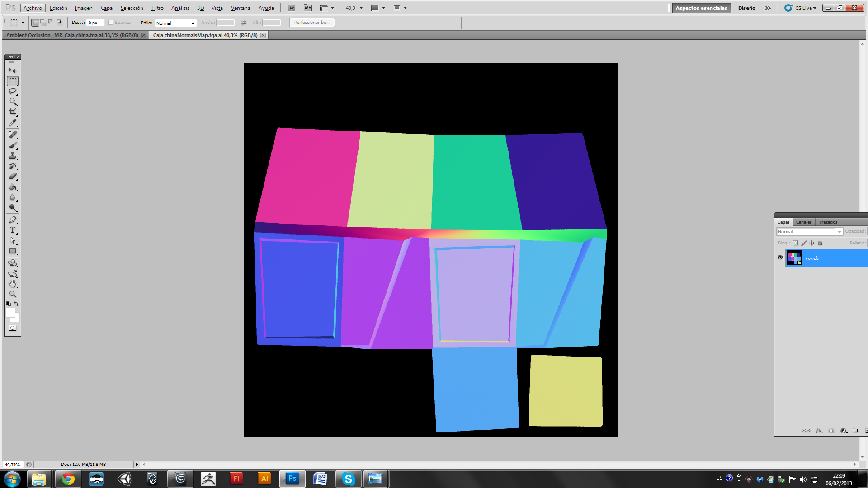This screenshot has width=868, height=488.
Task: Open the Estilo Normal dropdown
Action: (x=175, y=23)
